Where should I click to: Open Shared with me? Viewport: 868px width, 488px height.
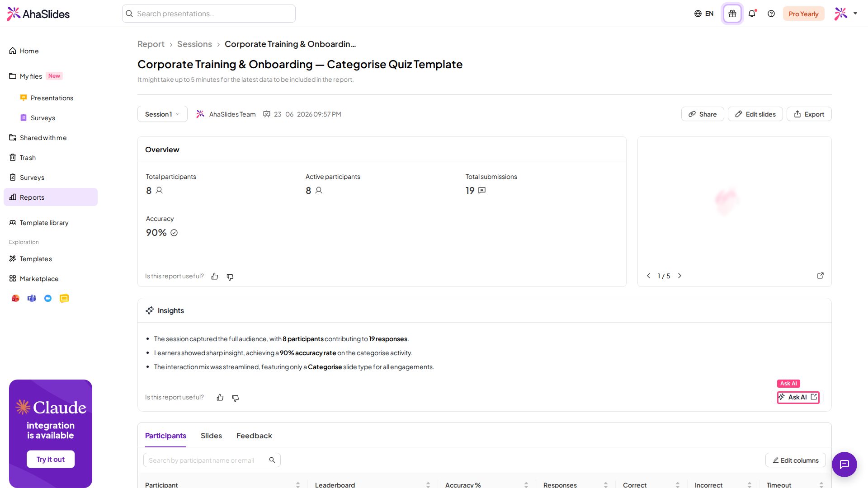51,138
